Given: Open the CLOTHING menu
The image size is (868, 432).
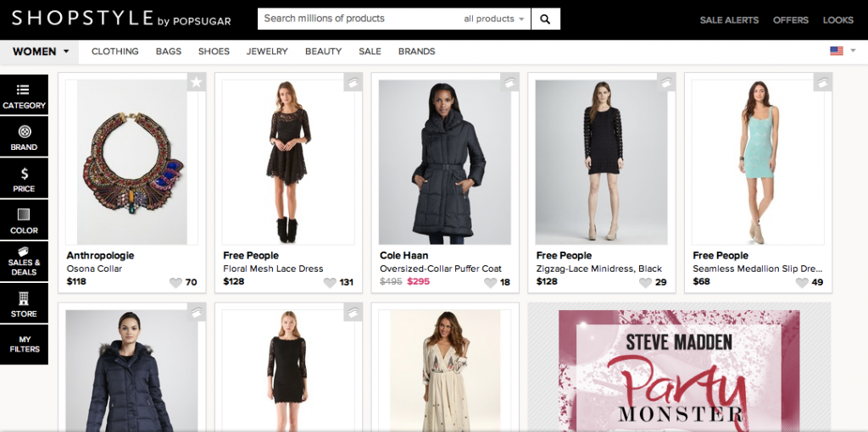Looking at the screenshot, I should coord(115,52).
